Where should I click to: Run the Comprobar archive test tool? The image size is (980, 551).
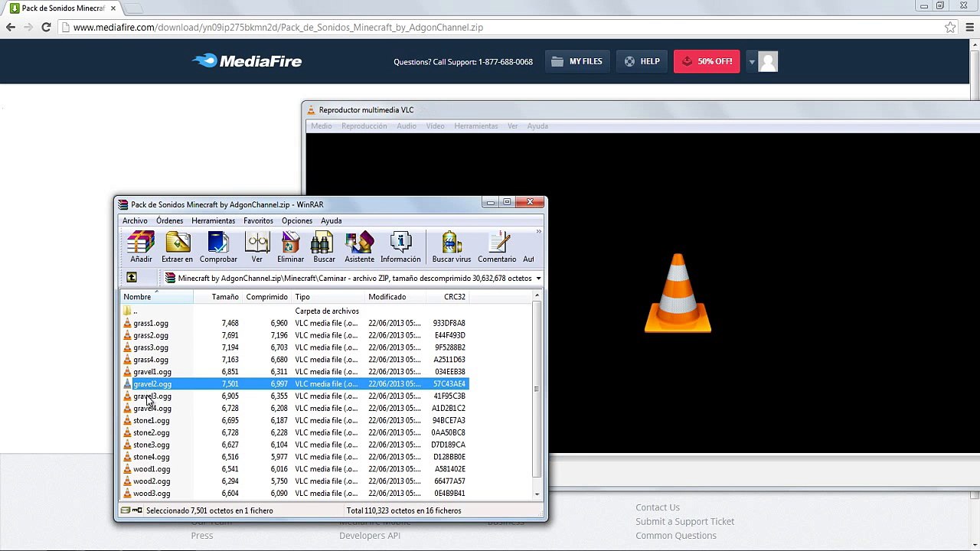tap(218, 247)
